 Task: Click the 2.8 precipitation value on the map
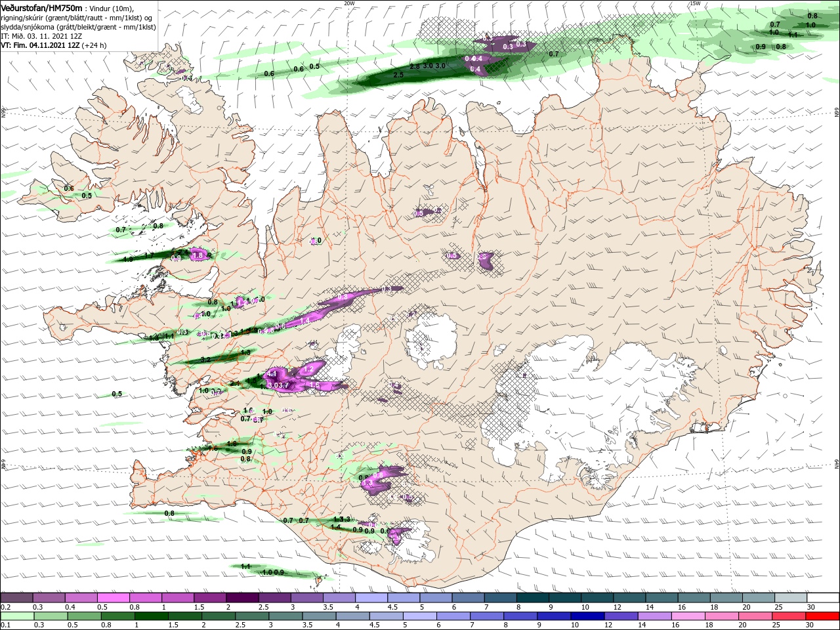414,67
